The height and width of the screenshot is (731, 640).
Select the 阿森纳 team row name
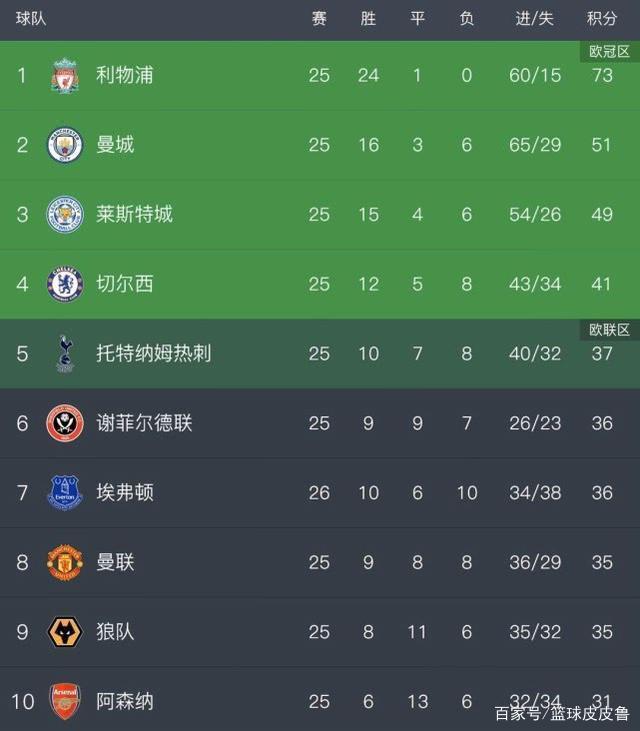(x=124, y=701)
